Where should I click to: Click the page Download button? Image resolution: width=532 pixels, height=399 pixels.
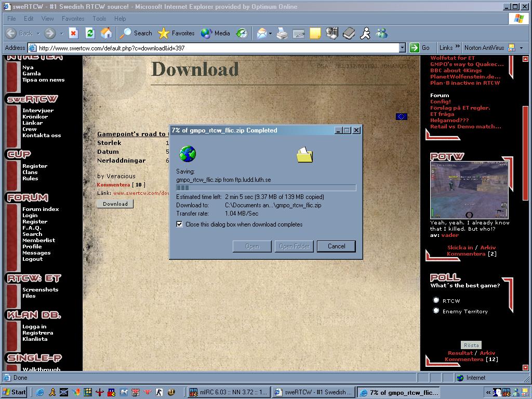pos(115,204)
